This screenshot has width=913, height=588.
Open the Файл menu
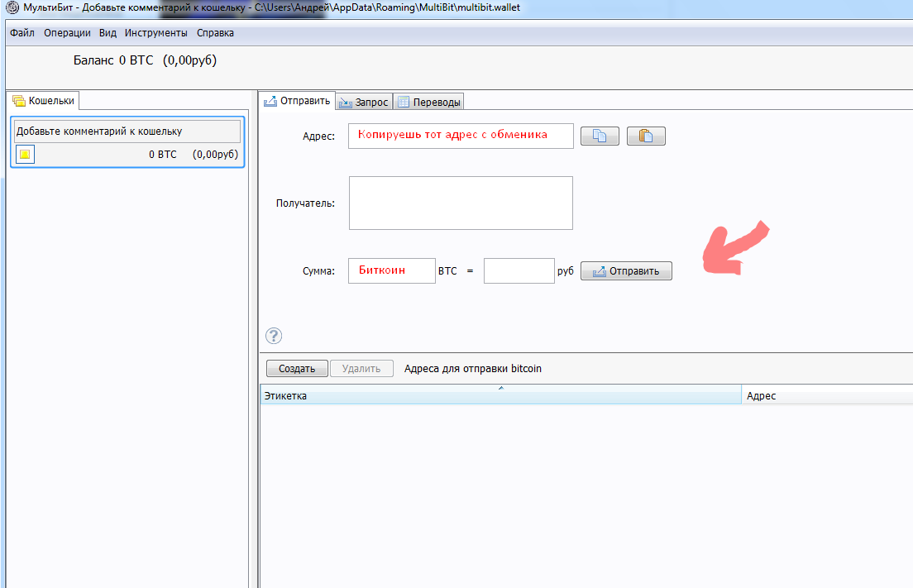(22, 33)
